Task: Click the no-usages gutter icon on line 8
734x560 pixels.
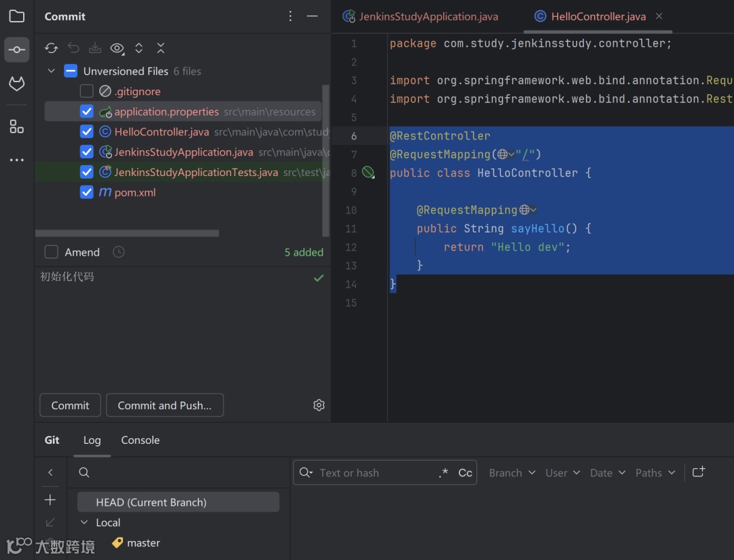Action: [368, 173]
